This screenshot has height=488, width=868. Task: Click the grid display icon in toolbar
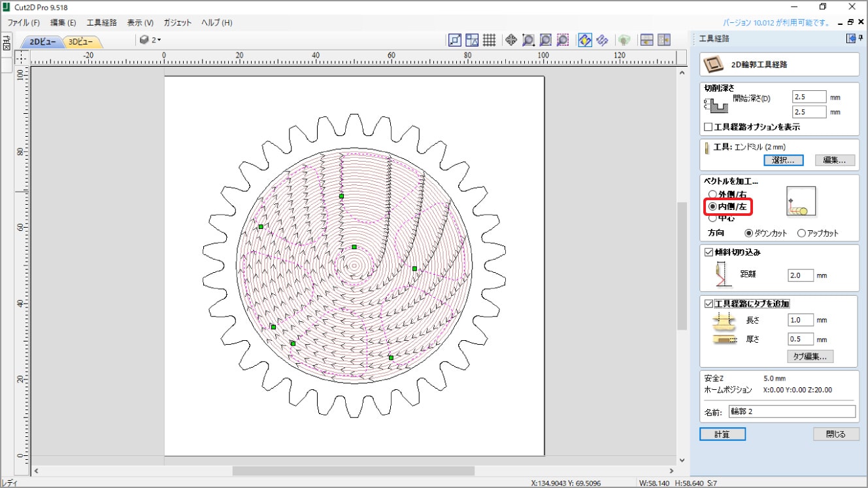pos(489,40)
